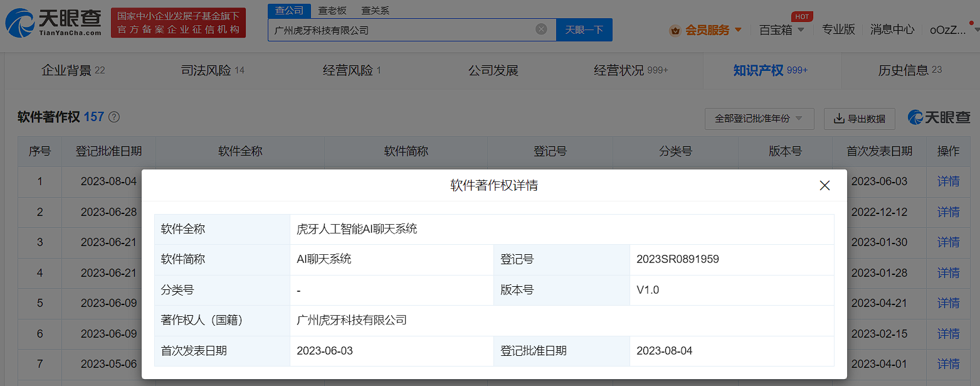Click the member crown icon
This screenshot has width=980, height=386.
click(x=675, y=30)
